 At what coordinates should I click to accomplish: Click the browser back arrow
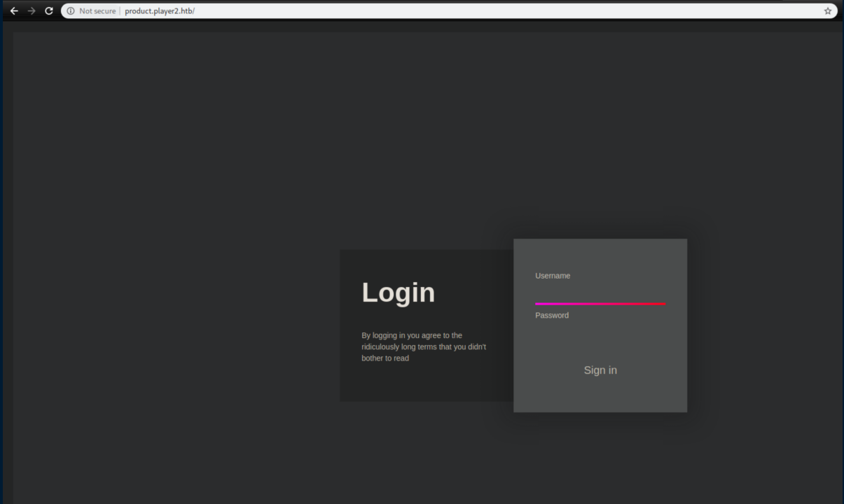coord(14,10)
